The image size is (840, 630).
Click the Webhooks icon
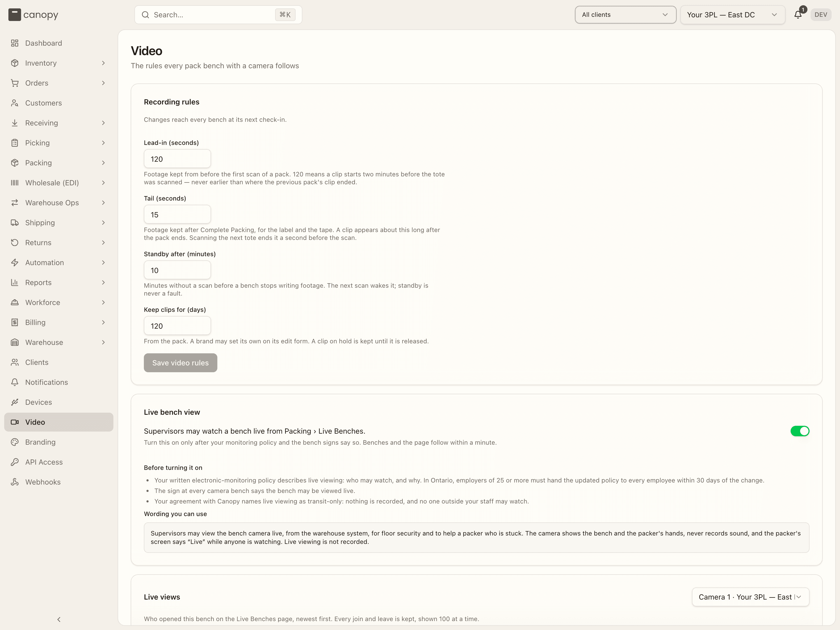[15, 482]
